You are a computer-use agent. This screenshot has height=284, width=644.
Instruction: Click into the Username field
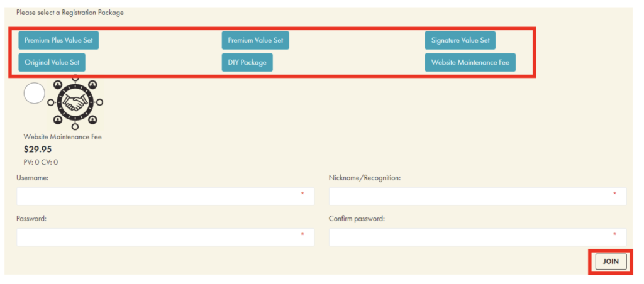[165, 197]
